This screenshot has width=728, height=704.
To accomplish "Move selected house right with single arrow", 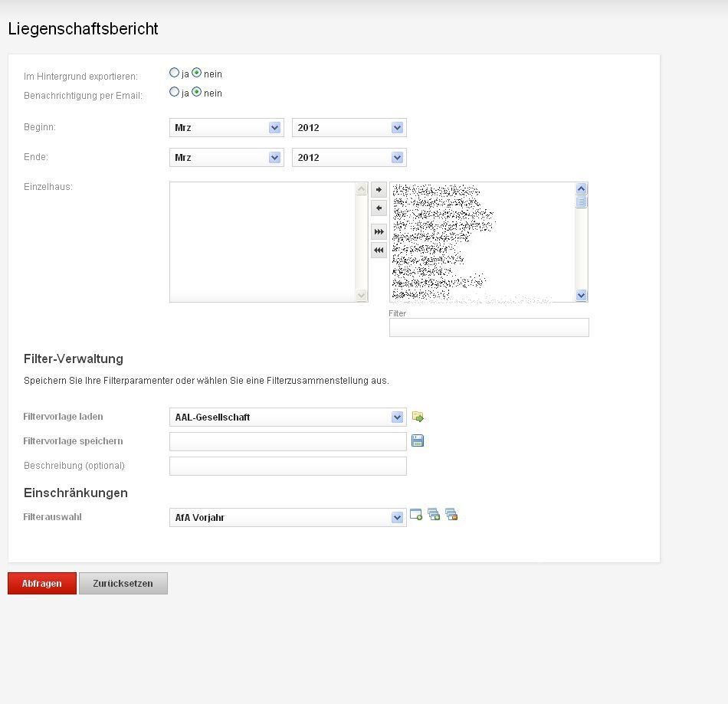I will tap(379, 189).
